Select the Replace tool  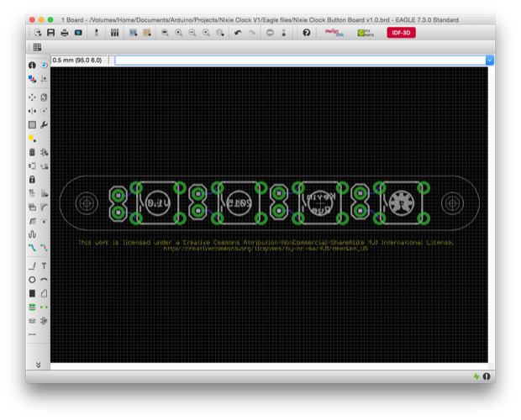44,165
